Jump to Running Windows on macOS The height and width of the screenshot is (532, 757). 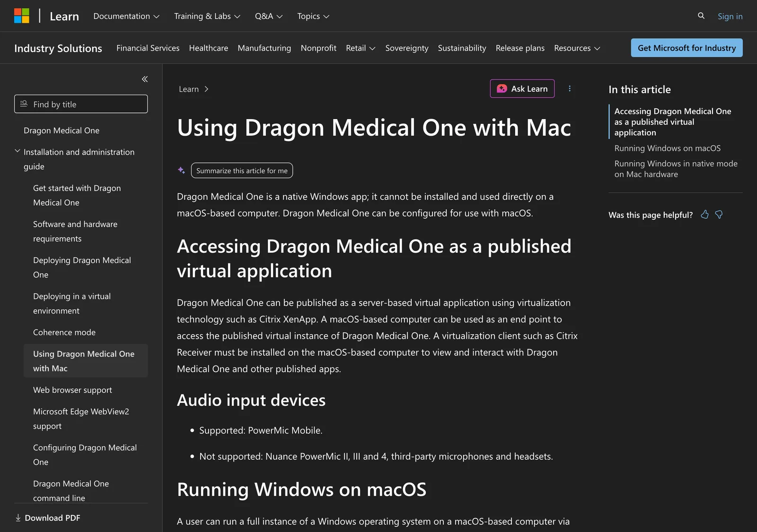point(668,148)
